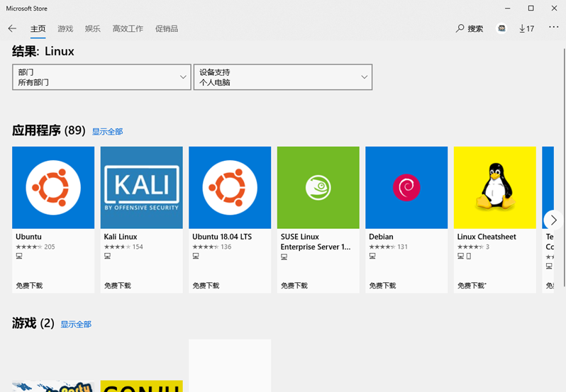Image resolution: width=566 pixels, height=392 pixels.
Task: Click the PC device icon under SUSE Linux
Action: click(x=284, y=257)
